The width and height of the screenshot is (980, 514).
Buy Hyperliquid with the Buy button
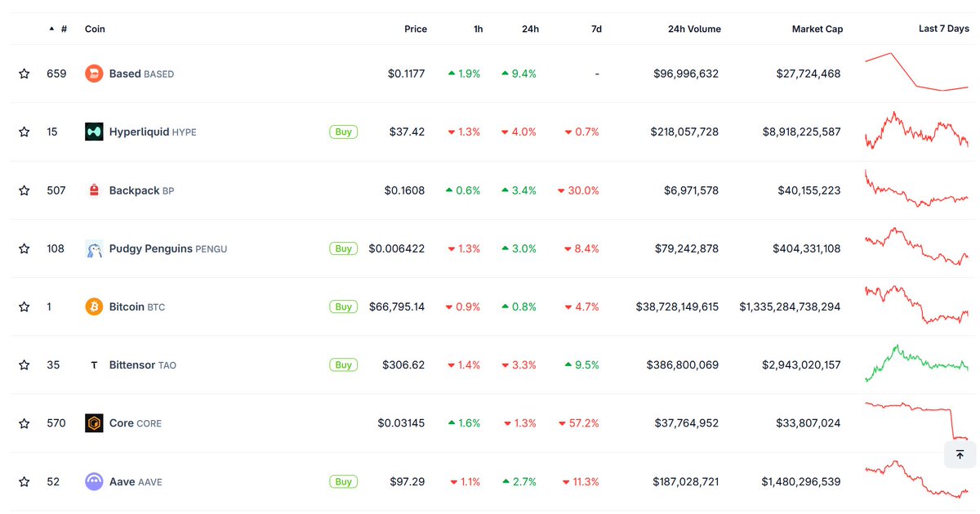344,132
